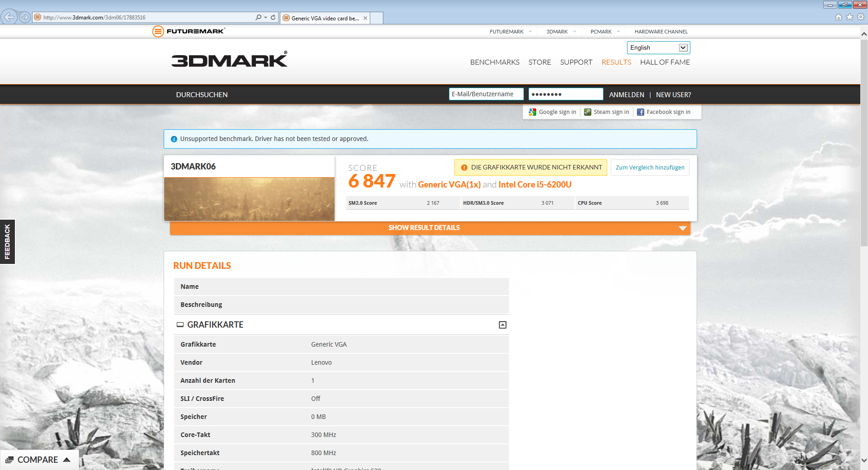Click the Grafikkarte section monitor icon
868x470 pixels.
pos(180,324)
